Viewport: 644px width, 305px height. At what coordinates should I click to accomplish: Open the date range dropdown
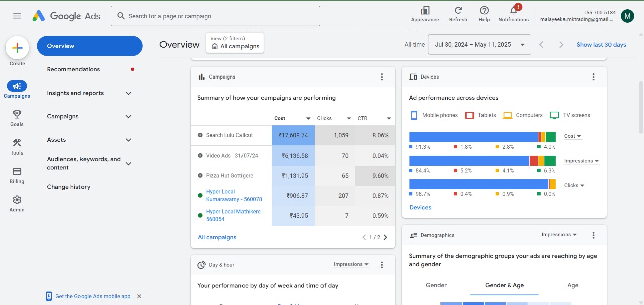(x=479, y=45)
